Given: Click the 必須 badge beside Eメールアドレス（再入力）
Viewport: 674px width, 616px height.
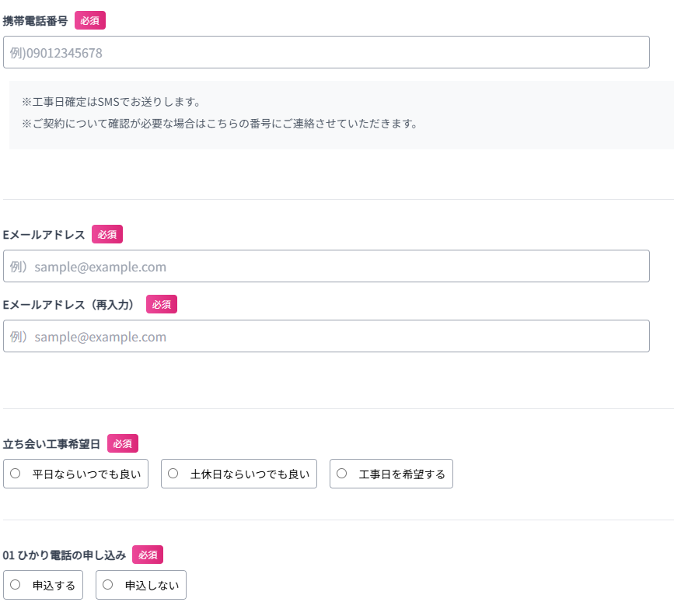Looking at the screenshot, I should 162,304.
